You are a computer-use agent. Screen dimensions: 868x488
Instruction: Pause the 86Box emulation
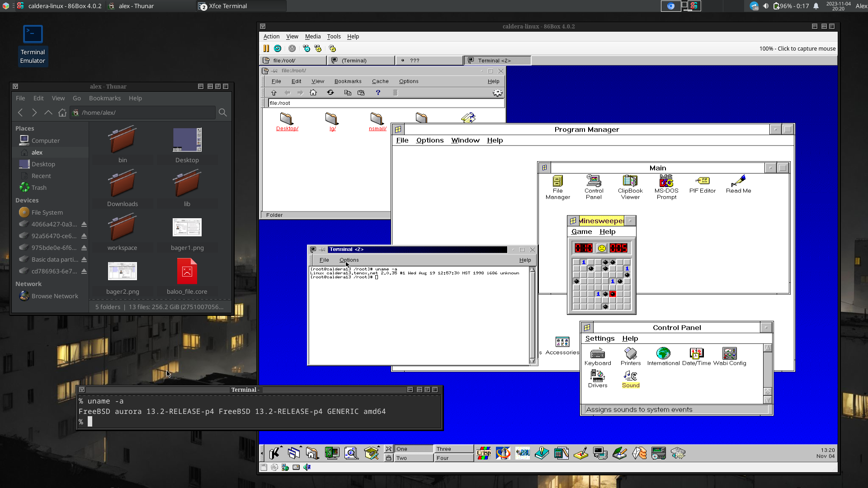pos(266,48)
